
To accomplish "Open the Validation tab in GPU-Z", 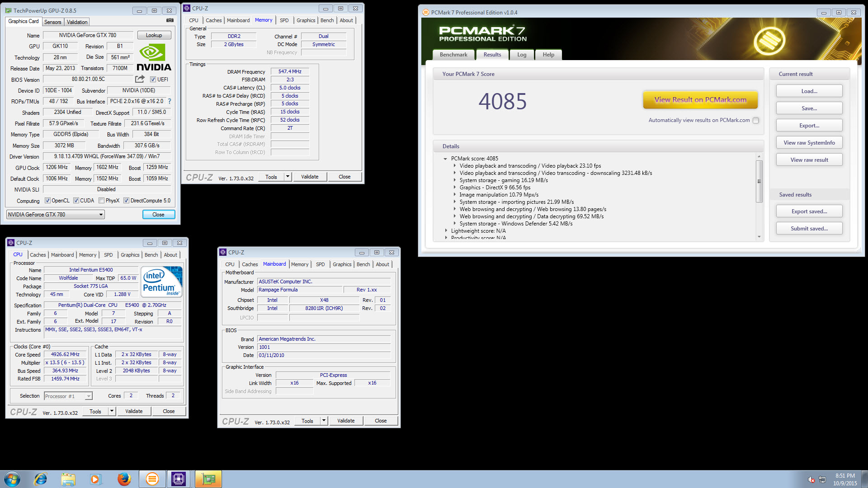I will (x=77, y=22).
